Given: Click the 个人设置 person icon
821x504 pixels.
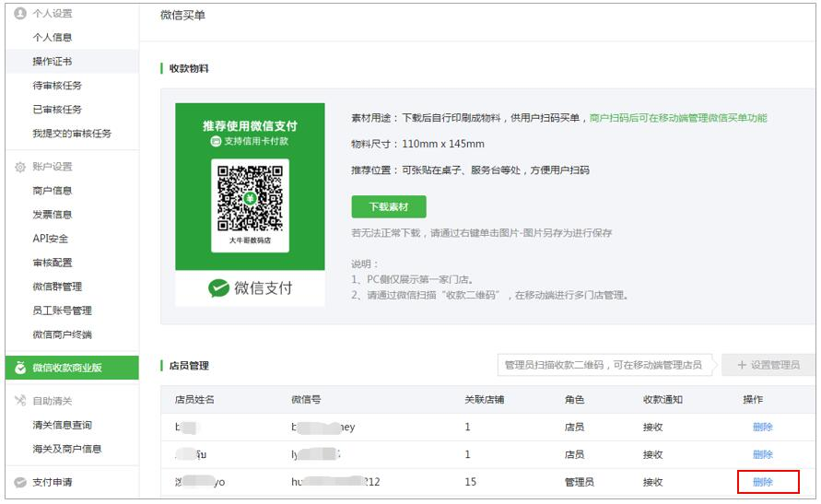Looking at the screenshot, I should coord(20,14).
